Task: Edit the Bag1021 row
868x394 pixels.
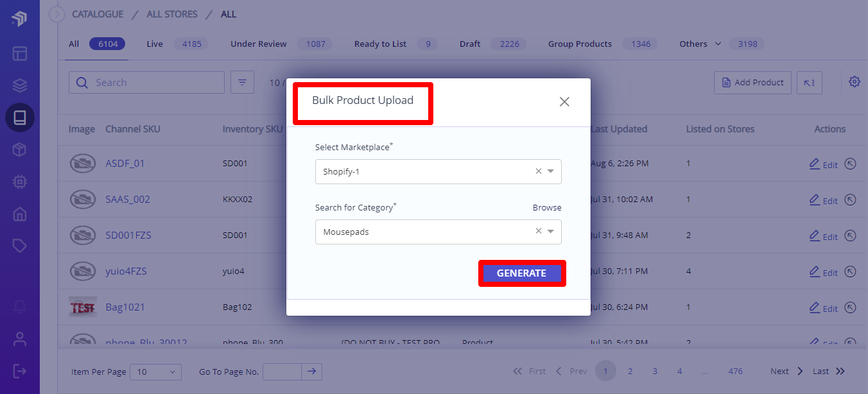Action: (x=823, y=308)
